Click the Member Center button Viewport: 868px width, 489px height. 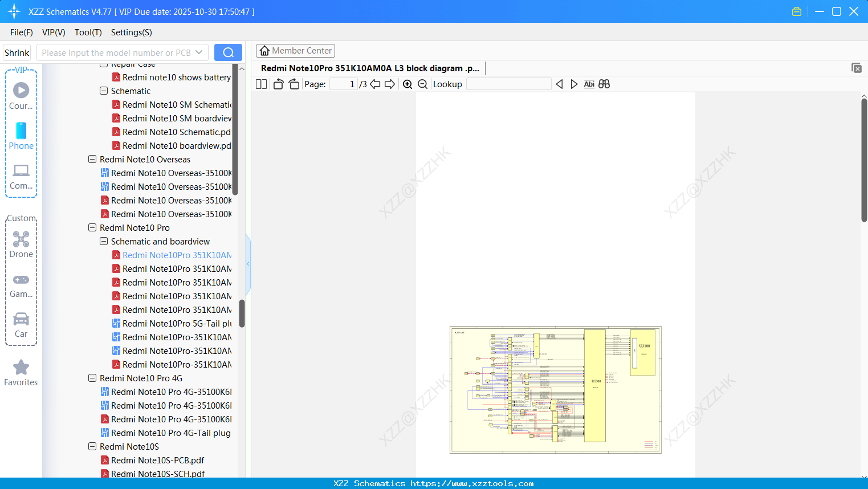tap(295, 50)
